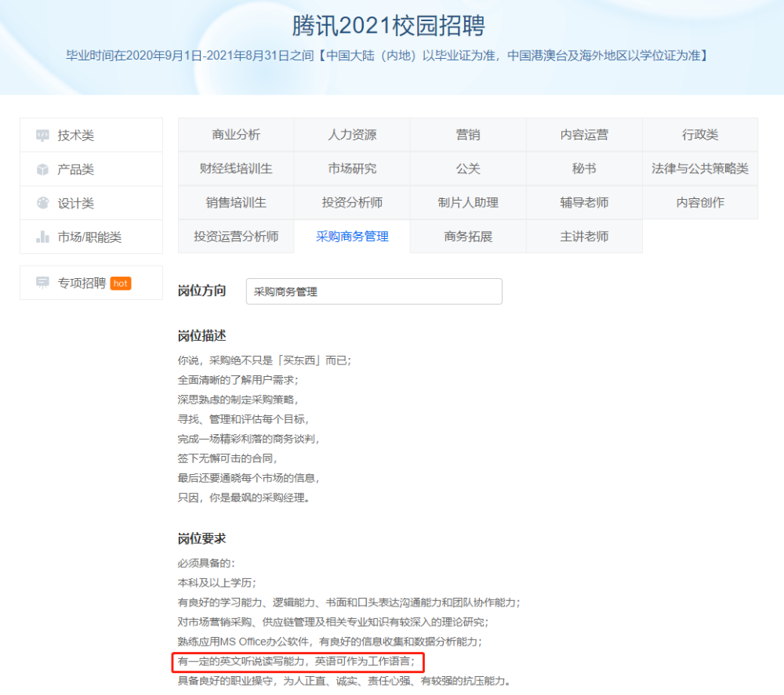Click the 市场/职能类 bar chart icon
Viewport: 784px width, 695px height.
pos(42,237)
